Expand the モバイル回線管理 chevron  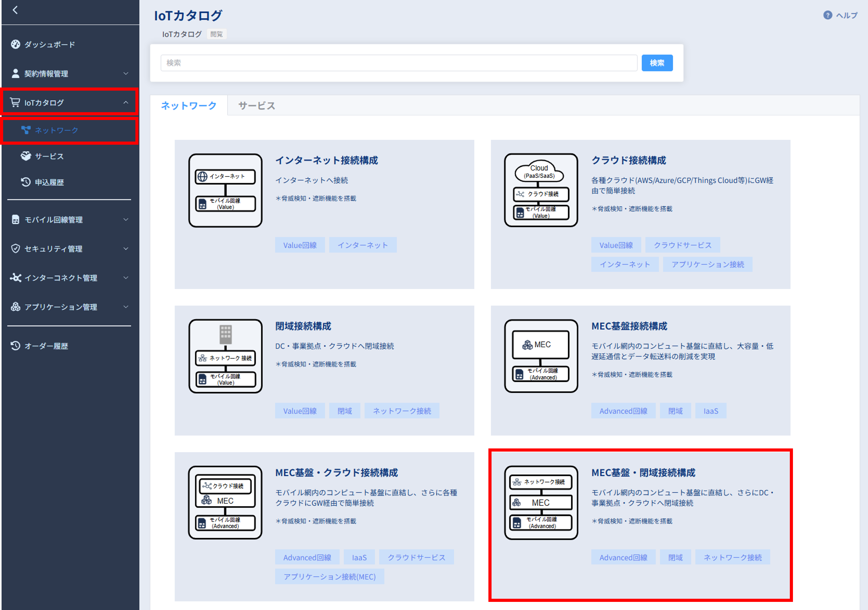point(126,220)
